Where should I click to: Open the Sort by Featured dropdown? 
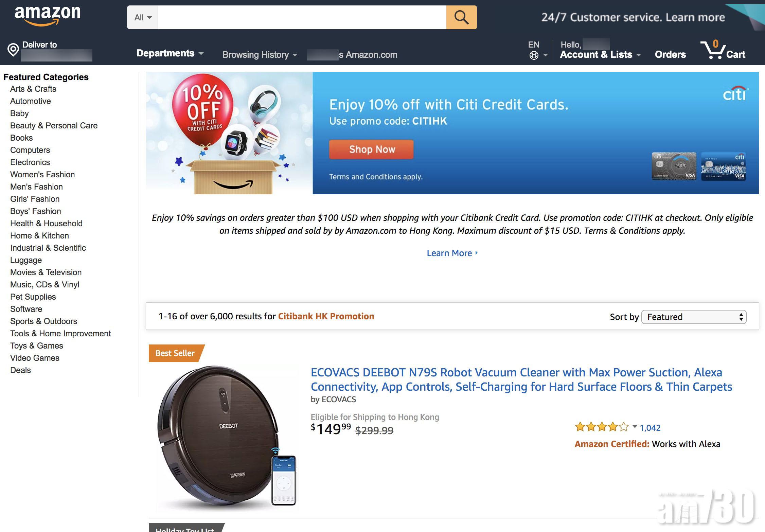click(693, 317)
